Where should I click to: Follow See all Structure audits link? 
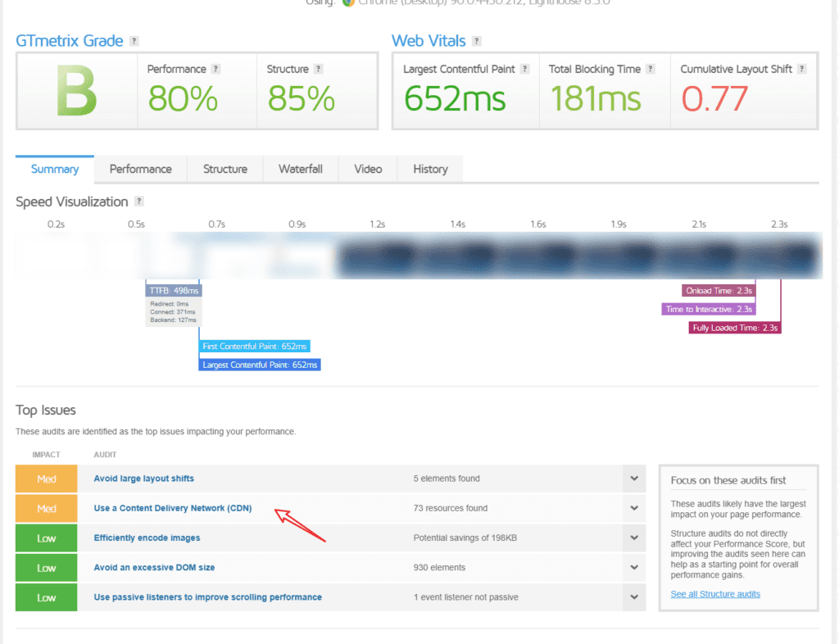coord(715,594)
